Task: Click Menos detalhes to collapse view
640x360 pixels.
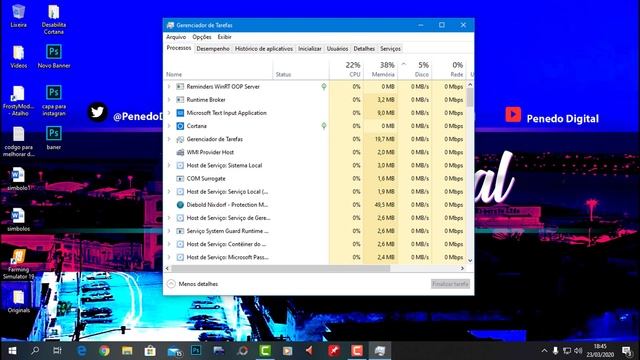Action: point(193,284)
